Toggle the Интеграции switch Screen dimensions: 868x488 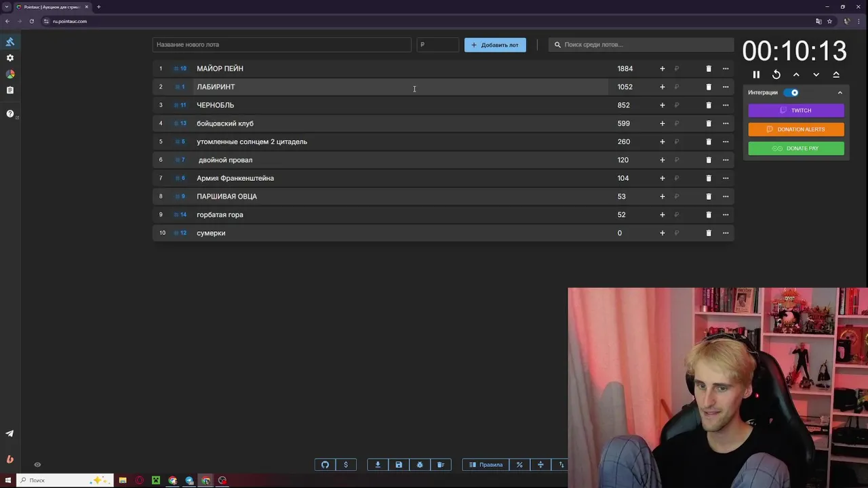click(791, 92)
